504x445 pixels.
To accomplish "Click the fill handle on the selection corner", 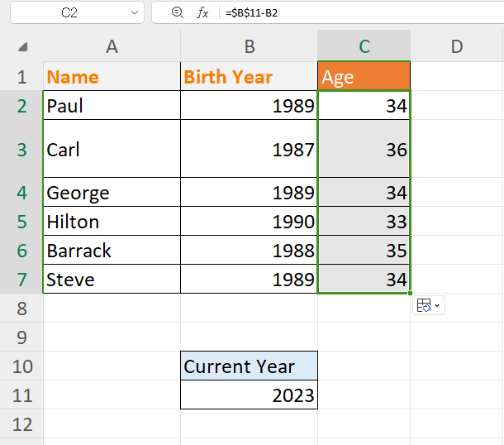I will coord(410,293).
